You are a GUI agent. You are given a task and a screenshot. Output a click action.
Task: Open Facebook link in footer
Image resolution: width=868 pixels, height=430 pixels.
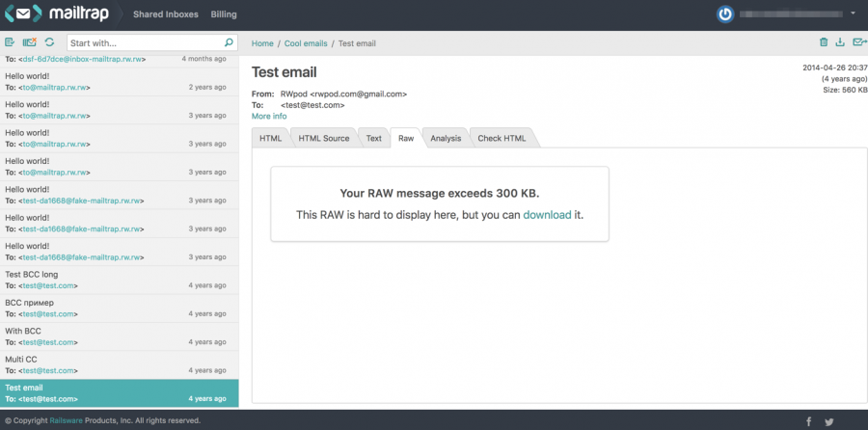(x=809, y=421)
